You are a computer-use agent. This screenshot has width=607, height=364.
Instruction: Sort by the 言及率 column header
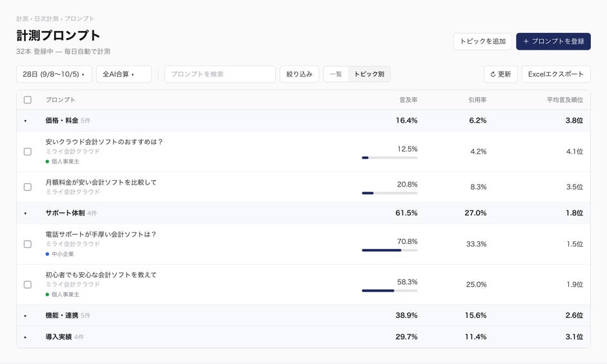tap(408, 100)
